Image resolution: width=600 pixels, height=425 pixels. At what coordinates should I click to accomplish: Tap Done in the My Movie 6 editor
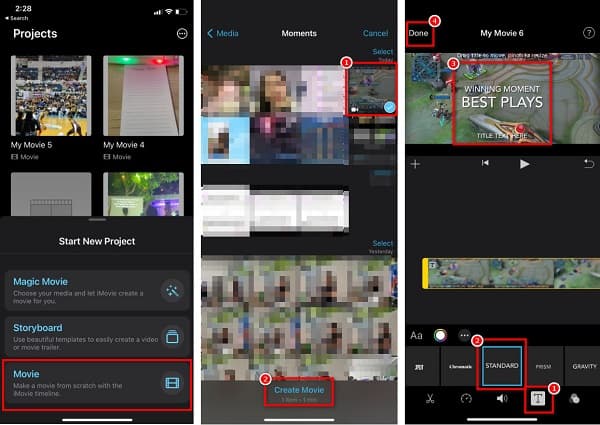click(x=418, y=33)
